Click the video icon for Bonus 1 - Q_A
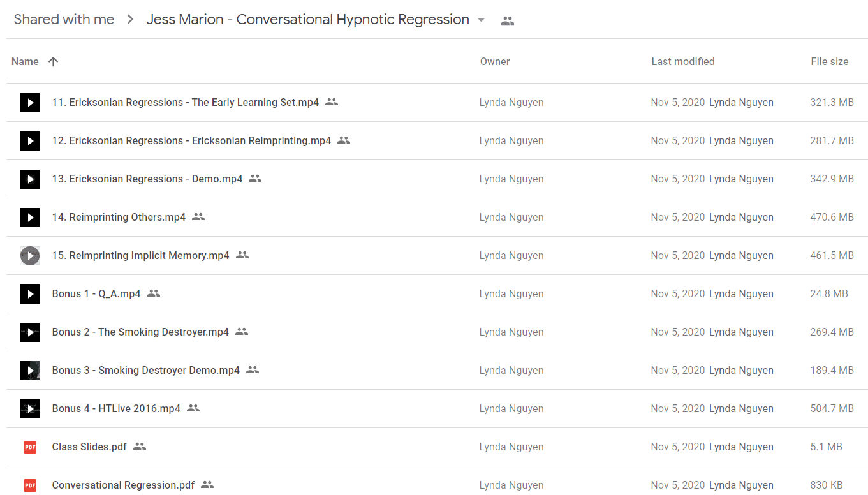 pyautogui.click(x=30, y=293)
